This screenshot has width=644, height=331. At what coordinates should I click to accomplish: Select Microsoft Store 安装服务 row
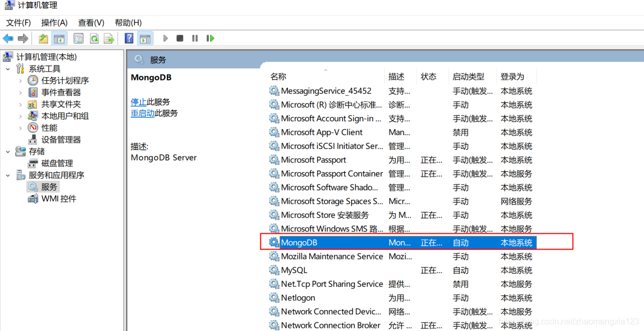403,215
